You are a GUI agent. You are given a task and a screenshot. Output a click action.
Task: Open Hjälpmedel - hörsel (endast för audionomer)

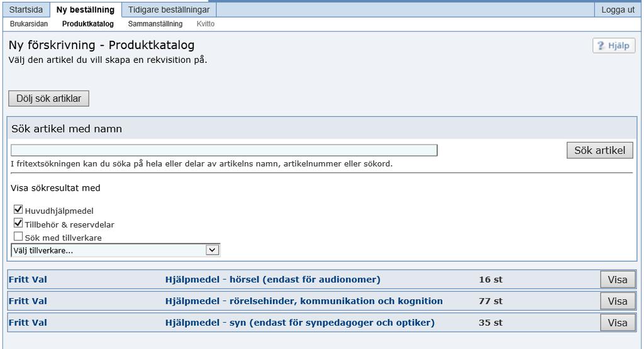273,280
